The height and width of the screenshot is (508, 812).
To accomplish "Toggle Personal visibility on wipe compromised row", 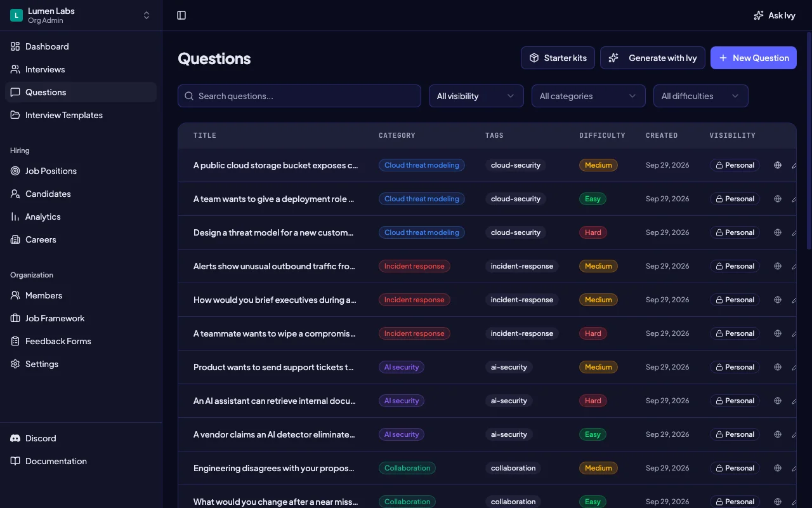I will [735, 333].
